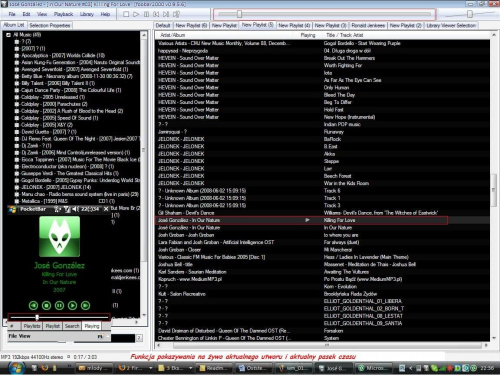Click the Random playback toolbar button
This screenshot has height=375, width=500.
pos(176,14)
